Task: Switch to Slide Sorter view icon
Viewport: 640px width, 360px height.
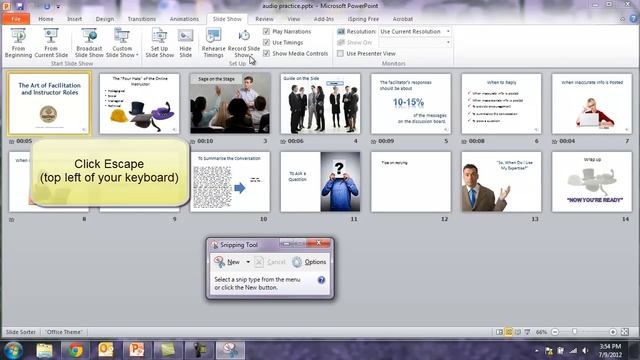Action: 509,332
